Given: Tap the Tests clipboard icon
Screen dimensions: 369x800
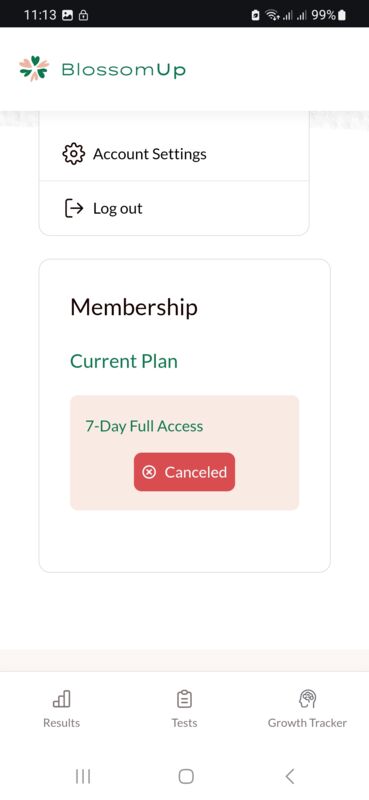Looking at the screenshot, I should (x=184, y=698).
